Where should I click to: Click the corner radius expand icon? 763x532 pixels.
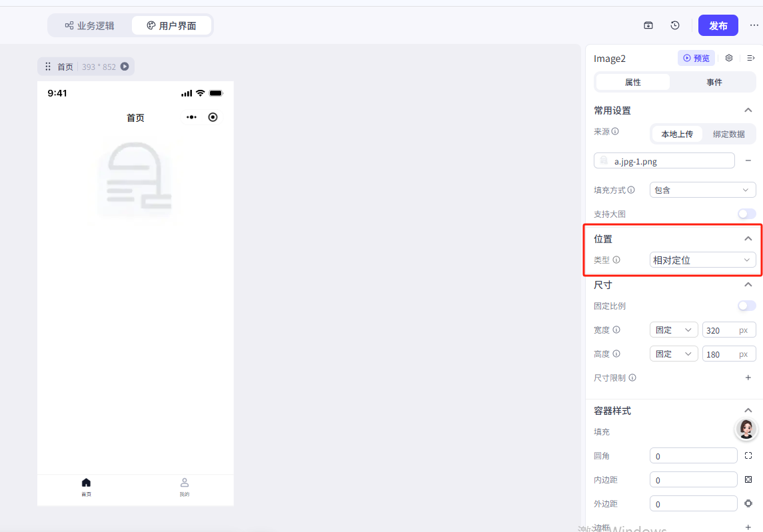[x=748, y=455]
